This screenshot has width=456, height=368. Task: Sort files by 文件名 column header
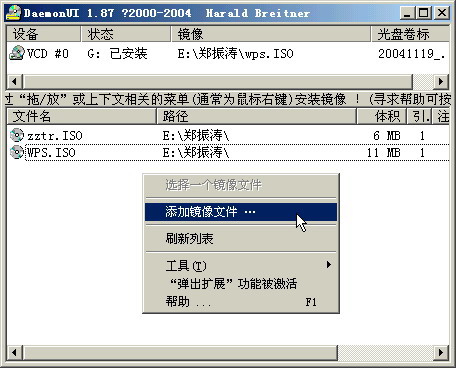[81, 116]
